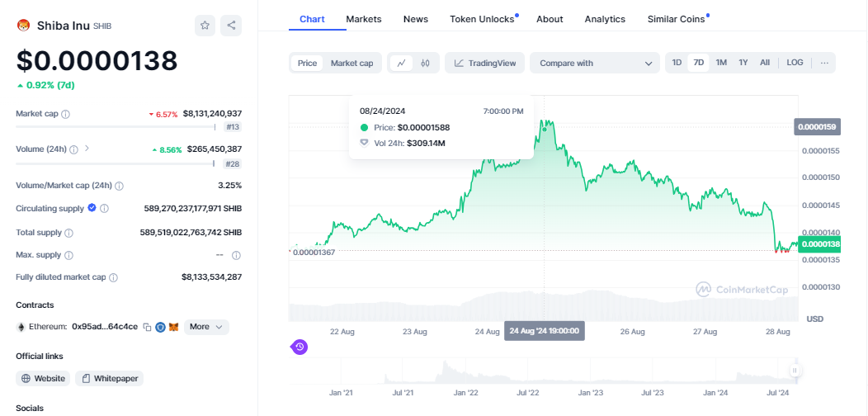The width and height of the screenshot is (868, 416).
Task: Click the 0.92% (7d) change label
Action: click(x=45, y=85)
